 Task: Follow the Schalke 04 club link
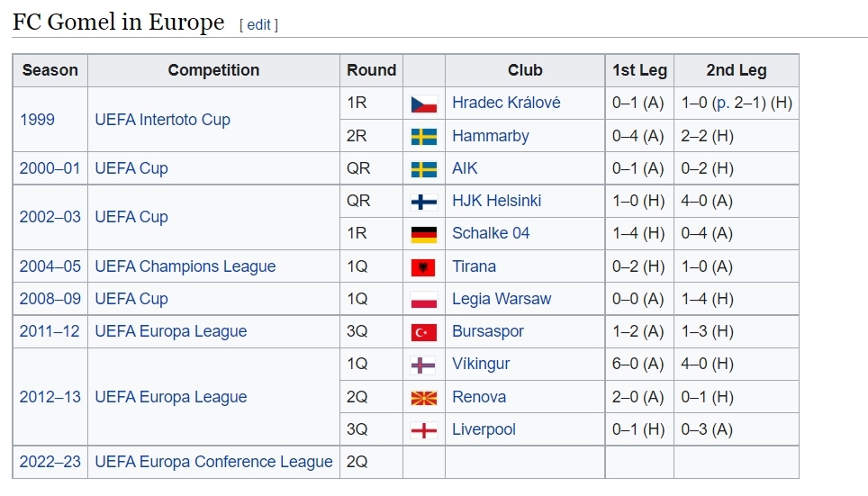tap(491, 233)
